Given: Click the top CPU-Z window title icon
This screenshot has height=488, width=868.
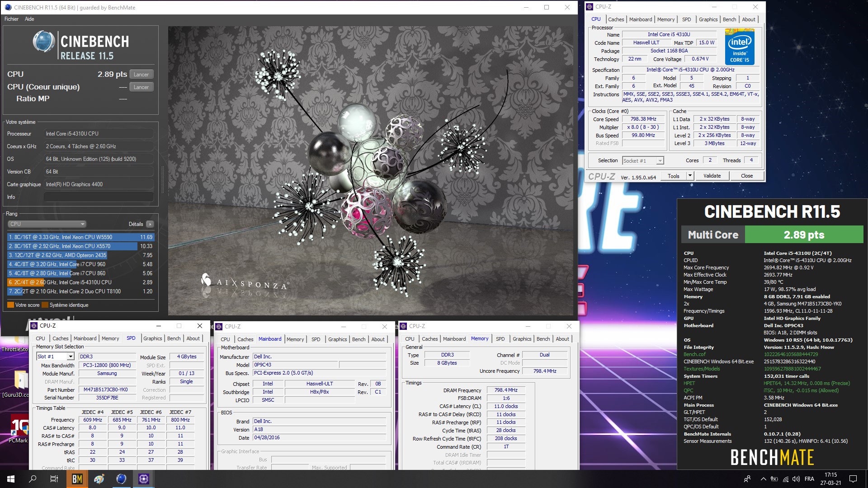Looking at the screenshot, I should (x=590, y=7).
